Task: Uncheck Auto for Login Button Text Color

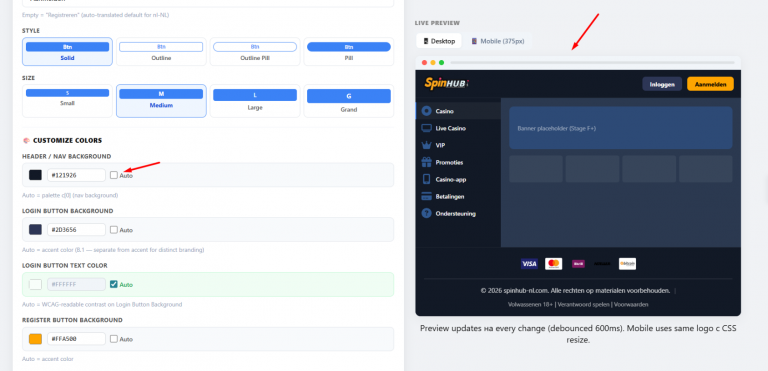Action: (x=114, y=284)
